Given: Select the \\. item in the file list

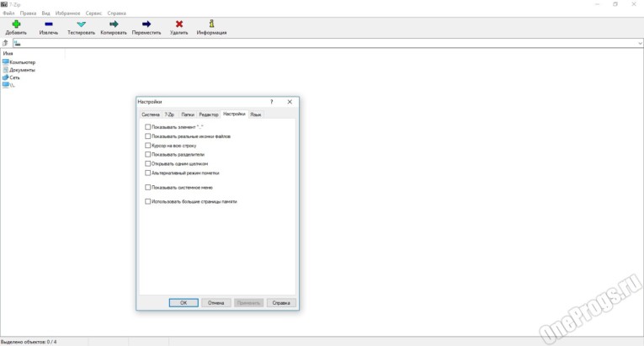Looking at the screenshot, I should point(8,85).
